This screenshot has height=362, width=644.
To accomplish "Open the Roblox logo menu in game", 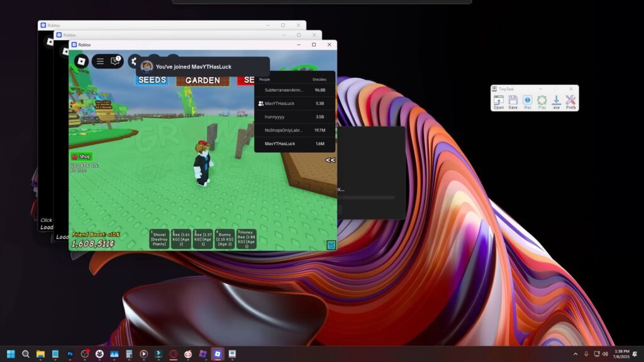I will pyautogui.click(x=81, y=61).
